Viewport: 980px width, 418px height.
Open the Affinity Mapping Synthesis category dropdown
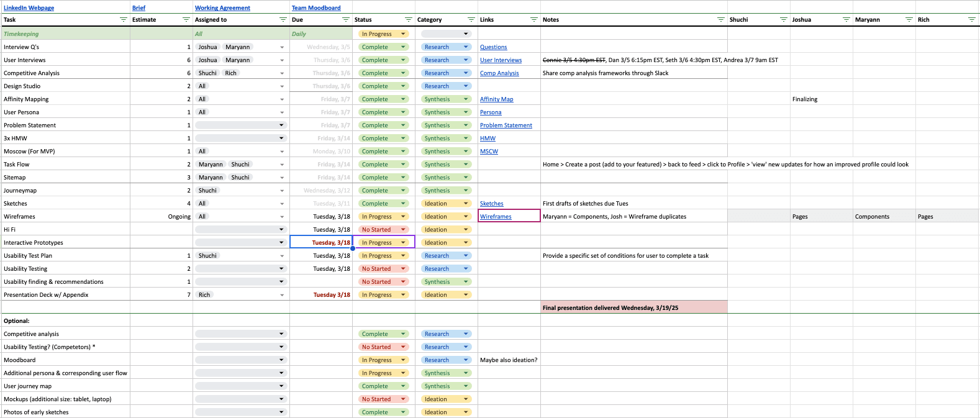[446, 99]
